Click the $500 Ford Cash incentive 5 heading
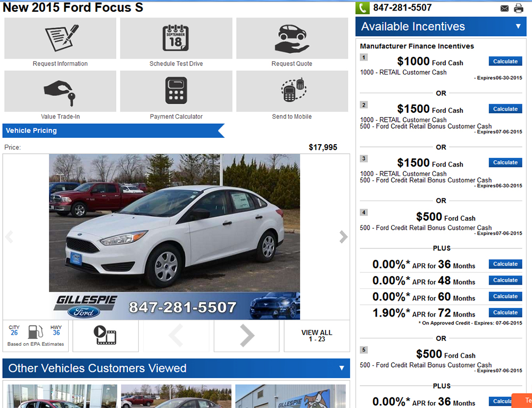Image resolution: width=532 pixels, height=408 pixels. [x=445, y=354]
